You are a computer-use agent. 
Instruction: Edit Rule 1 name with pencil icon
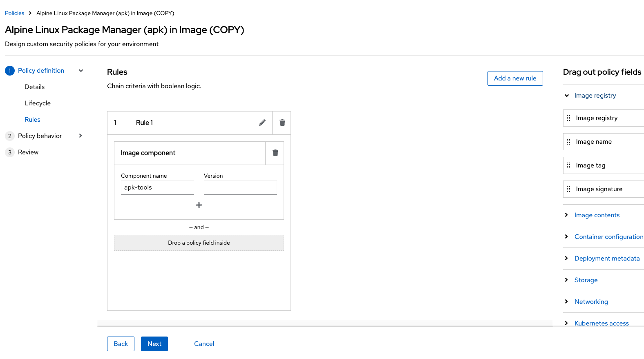(262, 123)
